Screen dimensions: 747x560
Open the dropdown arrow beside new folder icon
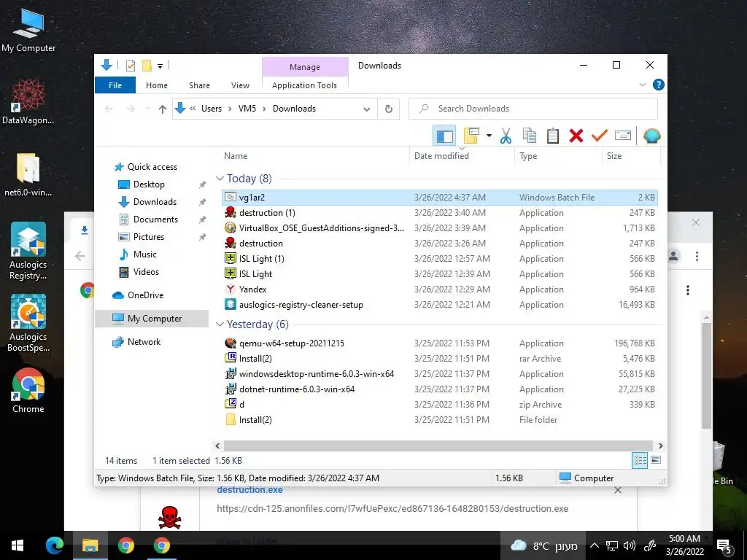point(489,136)
